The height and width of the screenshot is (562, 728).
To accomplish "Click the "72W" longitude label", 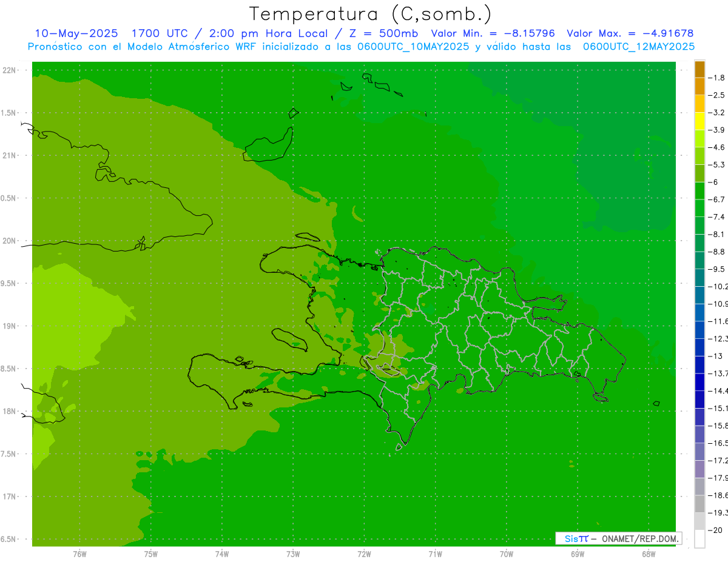I will tap(364, 554).
